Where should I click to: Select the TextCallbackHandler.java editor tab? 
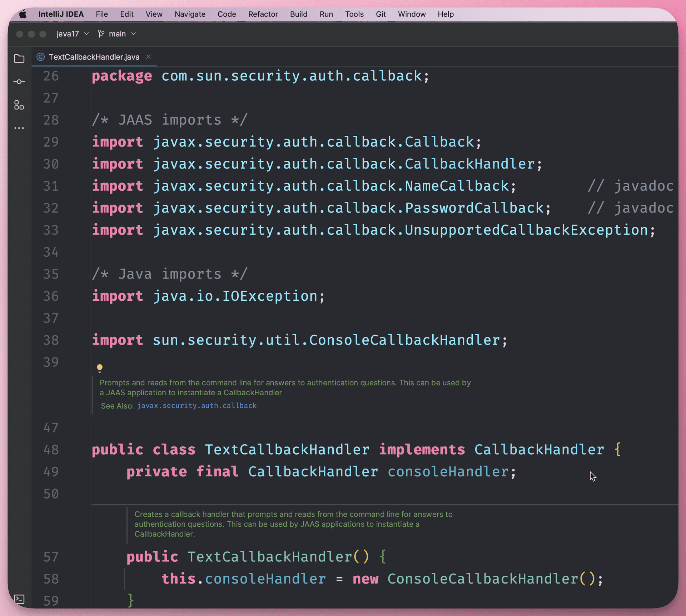coord(94,57)
